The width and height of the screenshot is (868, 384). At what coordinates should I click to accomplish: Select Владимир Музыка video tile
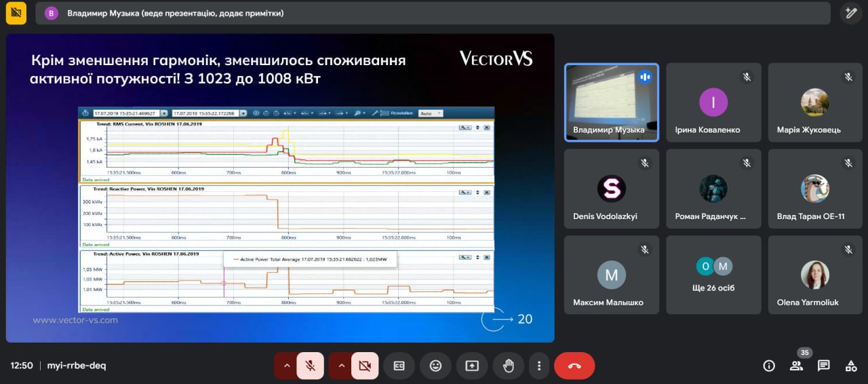[612, 102]
